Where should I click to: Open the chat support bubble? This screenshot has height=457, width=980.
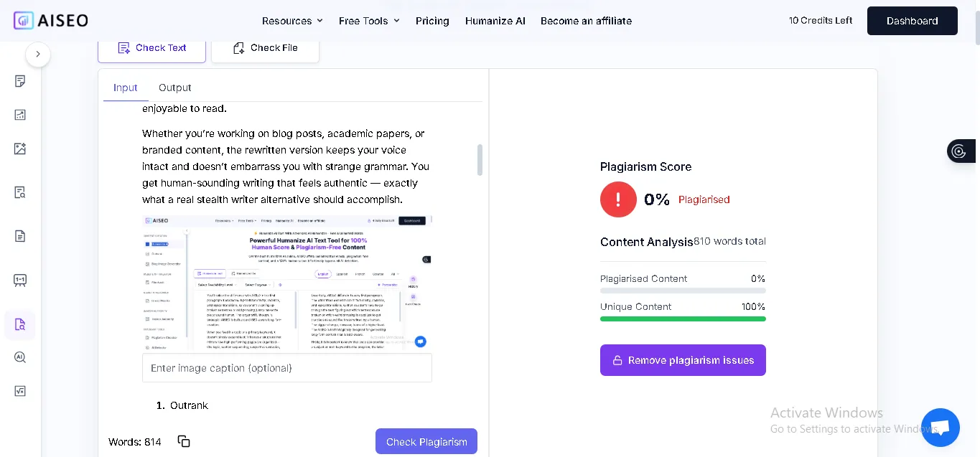[940, 428]
